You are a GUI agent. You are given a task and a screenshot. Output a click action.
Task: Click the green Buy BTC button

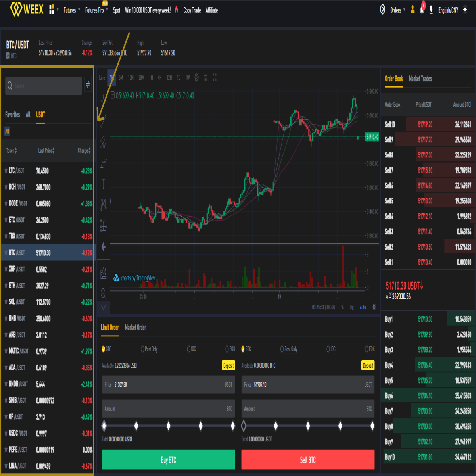[x=168, y=460]
